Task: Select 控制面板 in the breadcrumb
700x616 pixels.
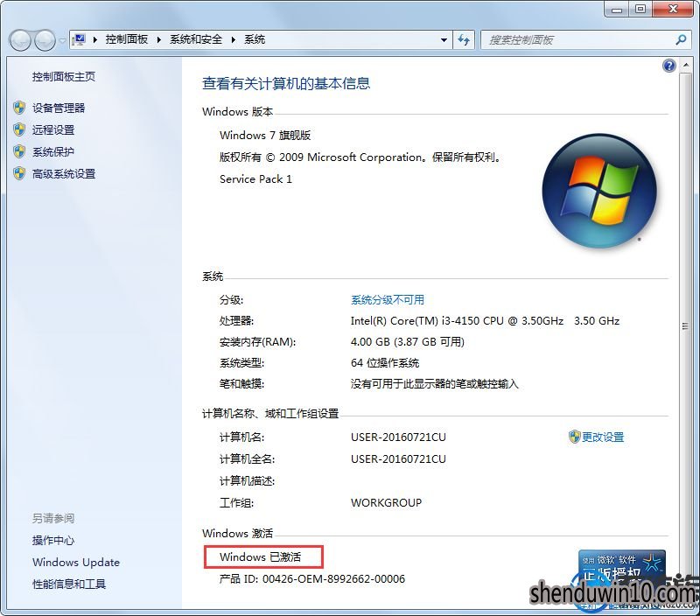Action: click(x=127, y=39)
